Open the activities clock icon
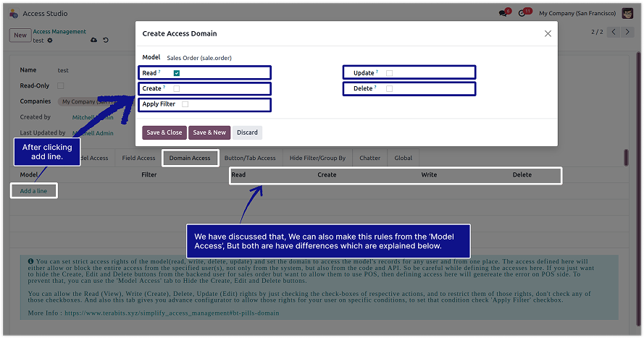Screen dimensions: 644x338 point(522,13)
